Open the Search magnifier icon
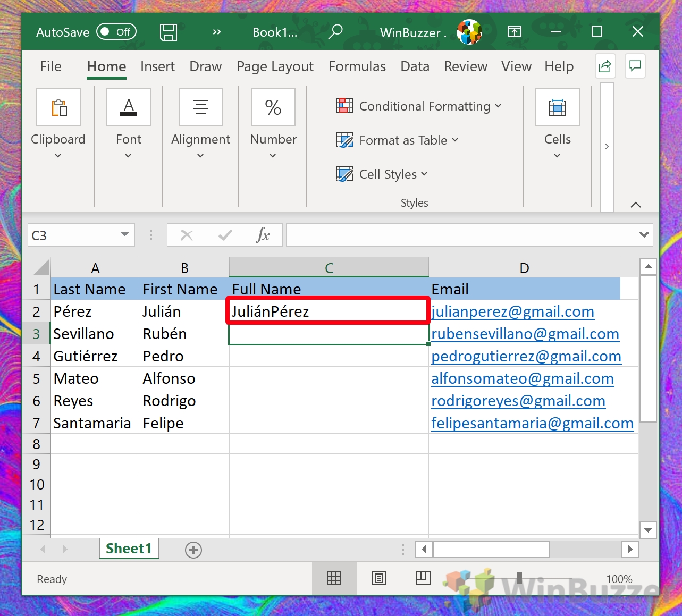The image size is (682, 616). [335, 32]
